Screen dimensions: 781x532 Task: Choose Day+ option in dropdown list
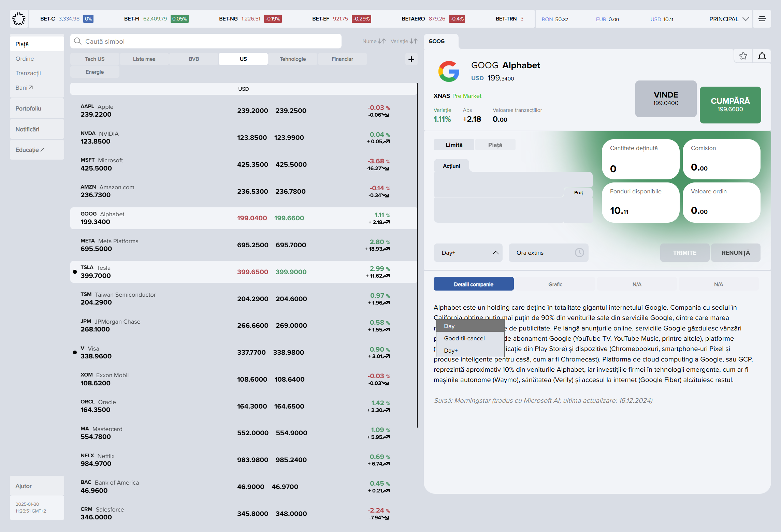[x=470, y=351]
